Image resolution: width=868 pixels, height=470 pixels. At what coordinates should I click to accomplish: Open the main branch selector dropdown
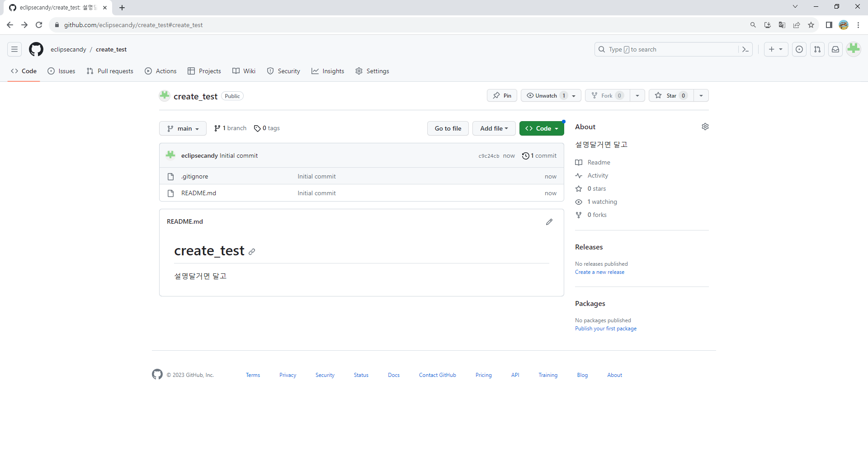pyautogui.click(x=183, y=128)
